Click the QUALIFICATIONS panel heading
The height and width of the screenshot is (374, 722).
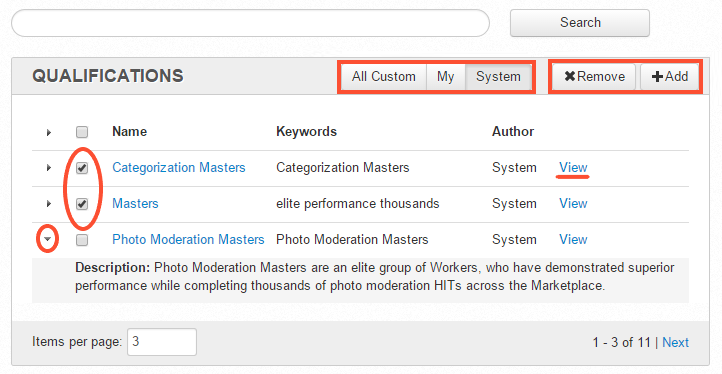(x=108, y=76)
